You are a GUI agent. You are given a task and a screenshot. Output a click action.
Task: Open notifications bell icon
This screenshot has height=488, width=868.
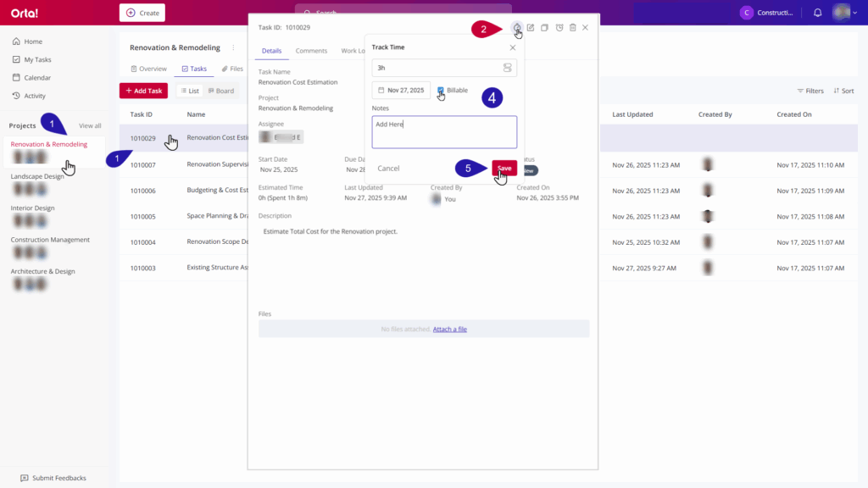817,13
